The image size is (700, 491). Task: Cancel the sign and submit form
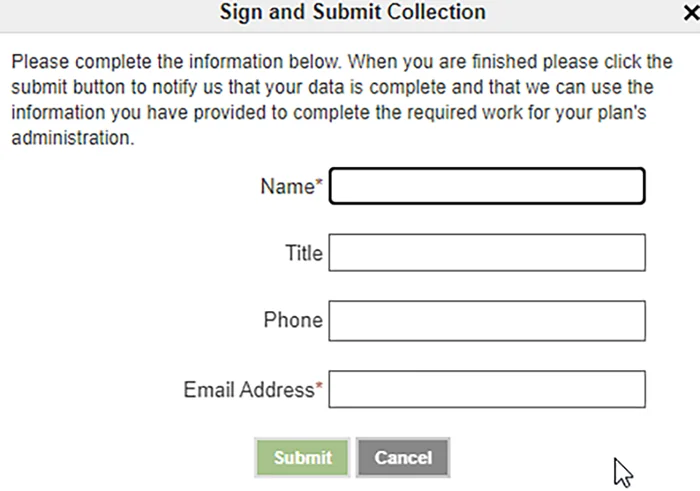(402, 458)
